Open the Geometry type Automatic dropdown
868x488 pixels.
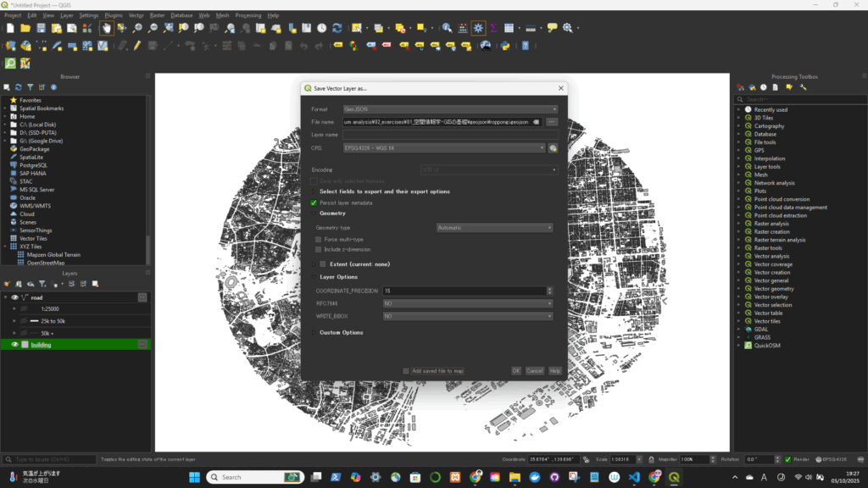tap(494, 228)
